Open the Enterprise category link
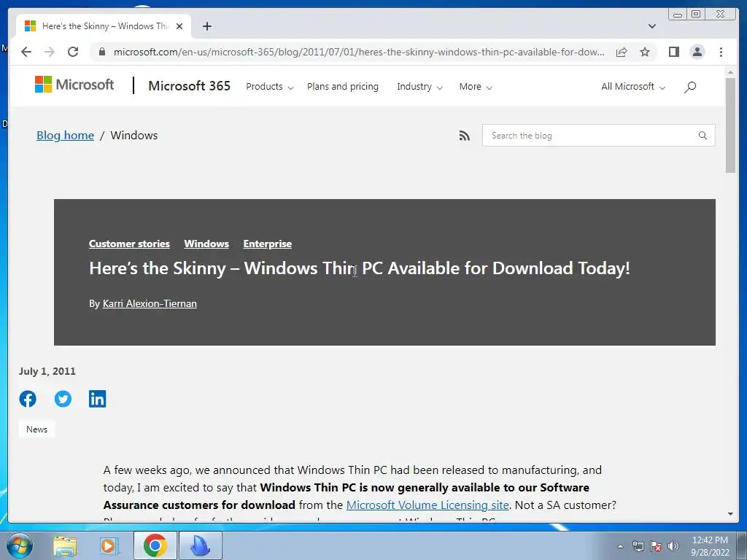The width and height of the screenshot is (747, 560). (267, 244)
